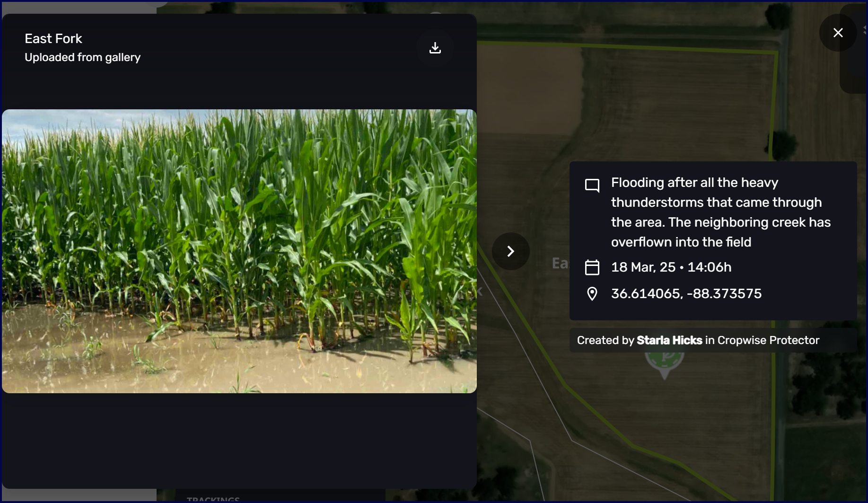Download the East Fork photo
The height and width of the screenshot is (503, 868).
(x=435, y=48)
